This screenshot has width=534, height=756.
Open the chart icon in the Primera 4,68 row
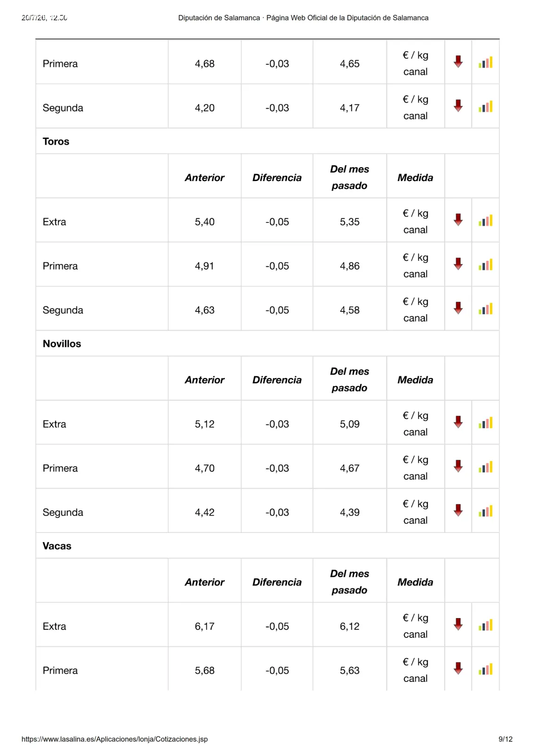[485, 62]
